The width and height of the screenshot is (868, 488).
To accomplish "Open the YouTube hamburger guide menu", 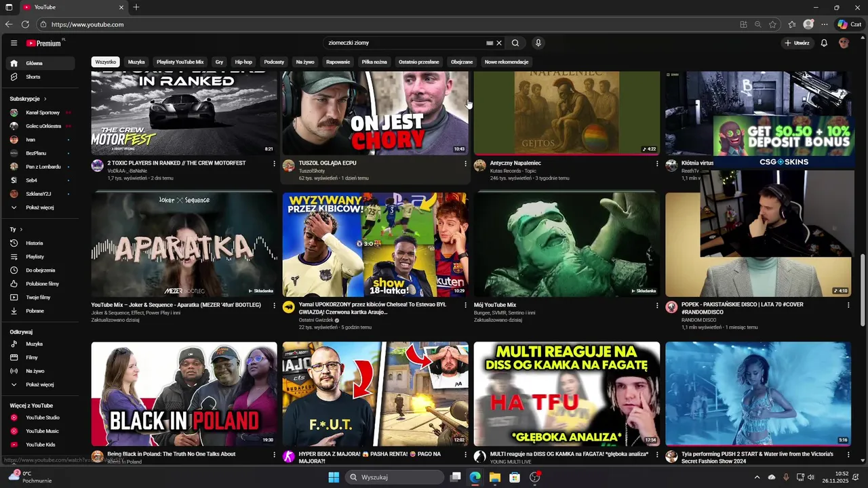I will 14,43.
